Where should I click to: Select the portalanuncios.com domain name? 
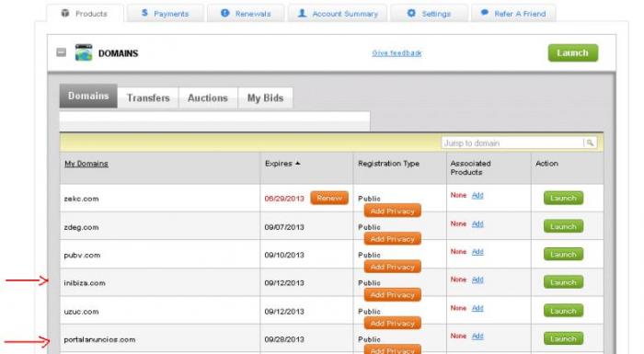99,339
